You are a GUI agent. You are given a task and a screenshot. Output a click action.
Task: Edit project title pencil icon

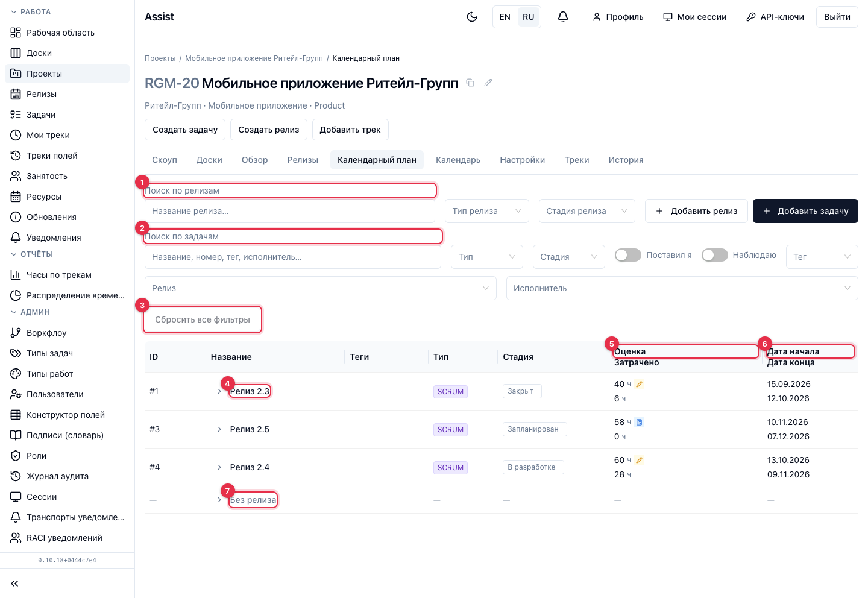click(x=488, y=83)
